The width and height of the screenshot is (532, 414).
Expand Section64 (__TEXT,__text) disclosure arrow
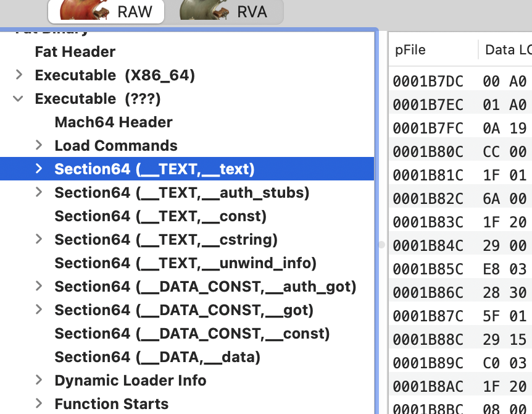point(39,169)
